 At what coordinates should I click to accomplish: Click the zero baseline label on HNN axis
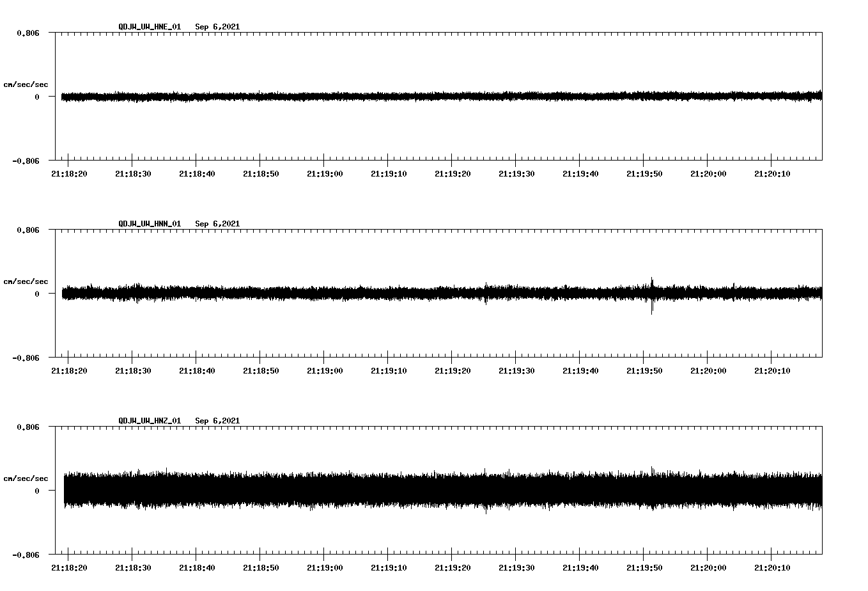pos(37,294)
